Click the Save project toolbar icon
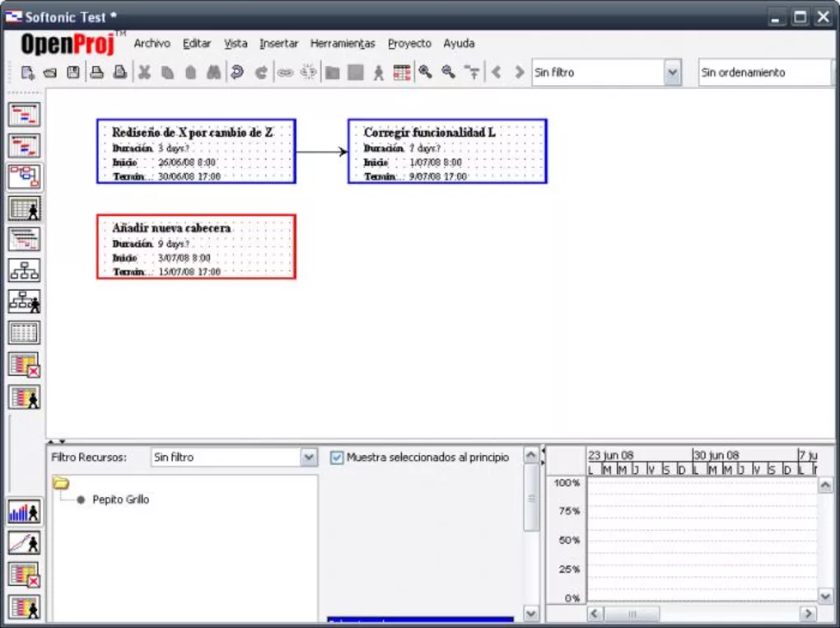This screenshot has width=840, height=628. click(73, 73)
